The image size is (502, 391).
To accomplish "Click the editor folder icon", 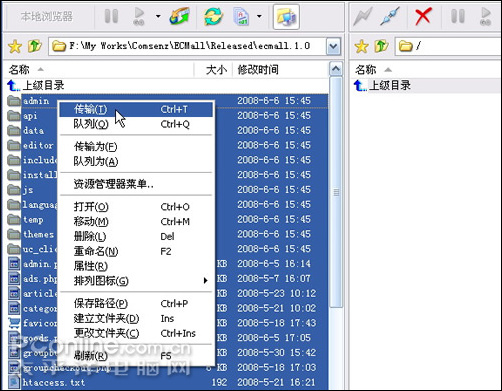I will click(x=14, y=145).
